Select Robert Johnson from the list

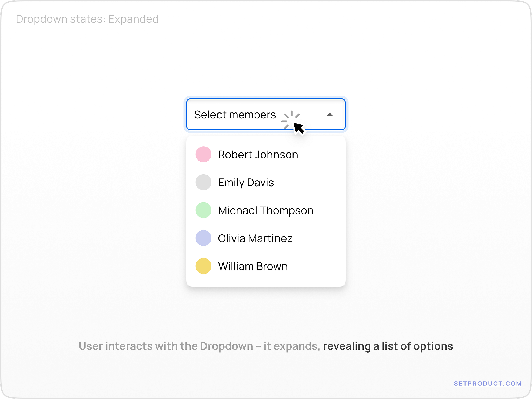[258, 154]
